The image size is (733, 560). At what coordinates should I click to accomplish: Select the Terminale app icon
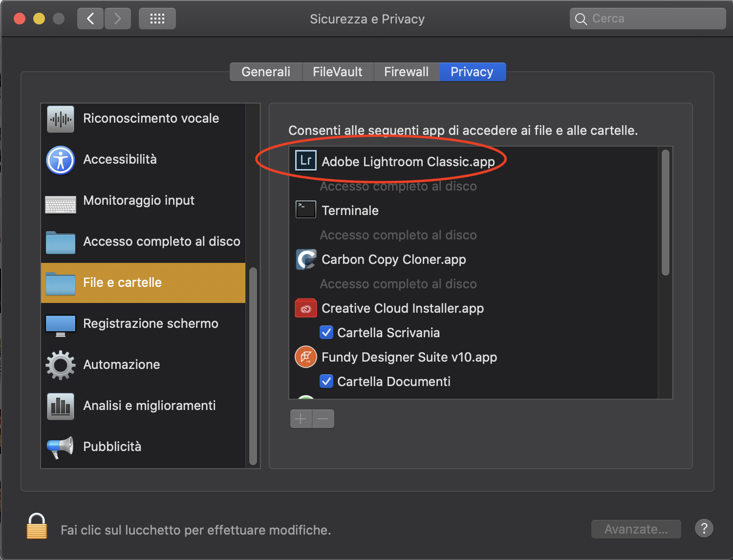click(306, 210)
